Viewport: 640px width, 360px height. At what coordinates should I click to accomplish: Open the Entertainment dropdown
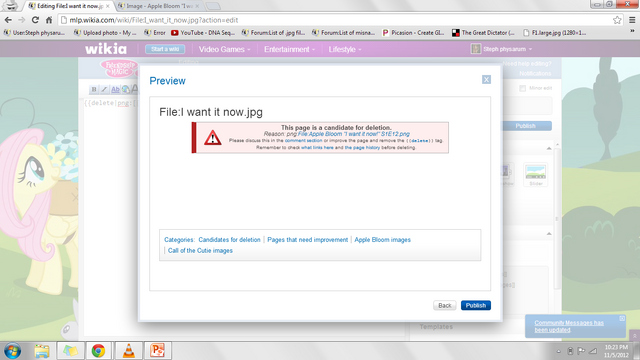[289, 49]
